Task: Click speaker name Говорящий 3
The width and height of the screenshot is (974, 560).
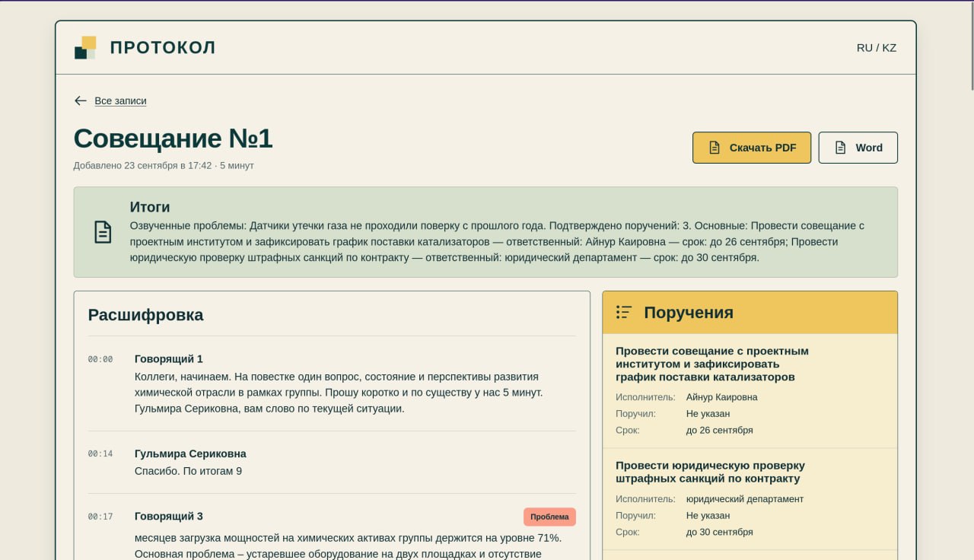Action: pyautogui.click(x=169, y=517)
